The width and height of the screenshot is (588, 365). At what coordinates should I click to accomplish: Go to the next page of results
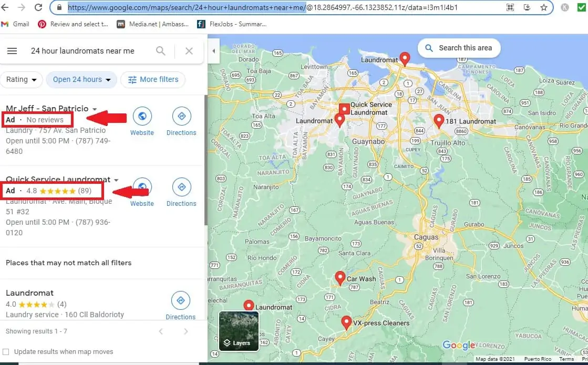pyautogui.click(x=186, y=331)
